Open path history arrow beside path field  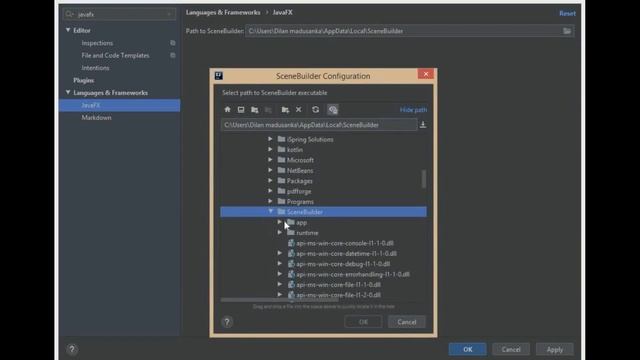click(x=423, y=125)
